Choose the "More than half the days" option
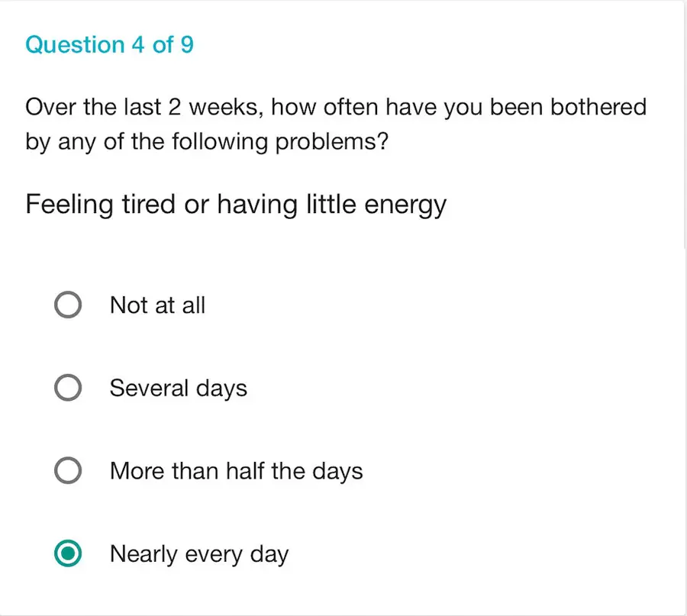This screenshot has width=687, height=616. (x=68, y=471)
